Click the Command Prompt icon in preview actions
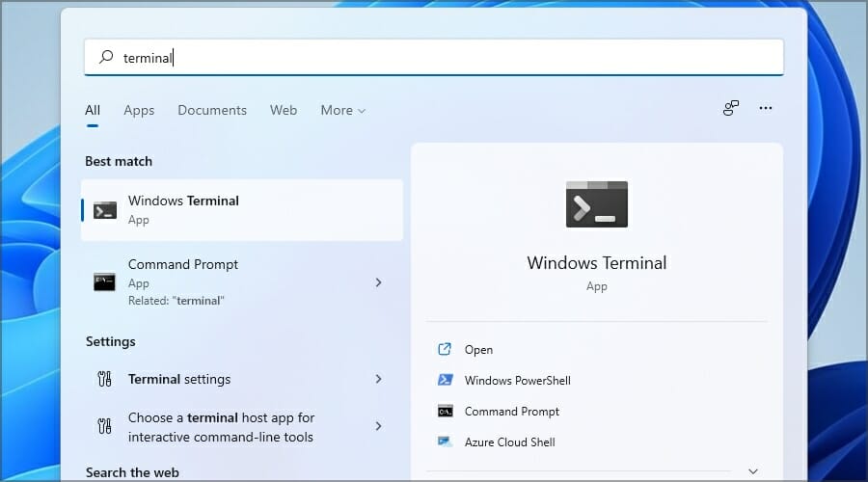The width and height of the screenshot is (868, 482). (x=445, y=412)
